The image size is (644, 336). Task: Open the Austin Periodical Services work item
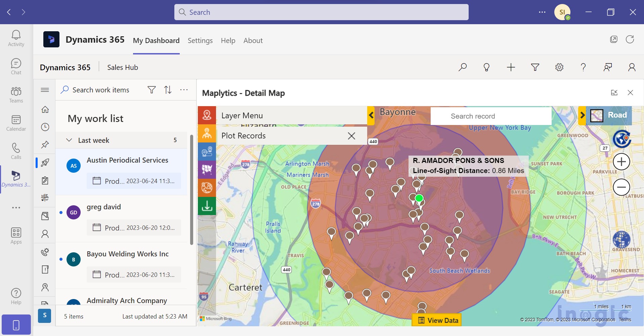[x=127, y=160]
